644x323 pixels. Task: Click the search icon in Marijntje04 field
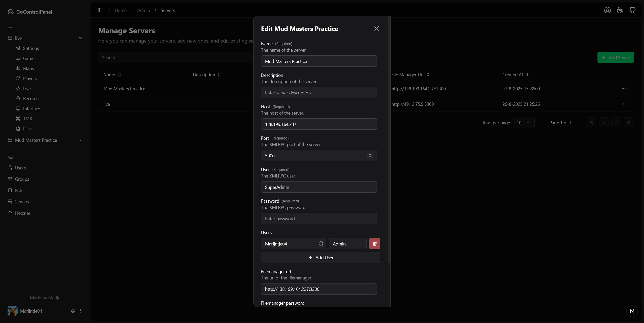pyautogui.click(x=321, y=244)
